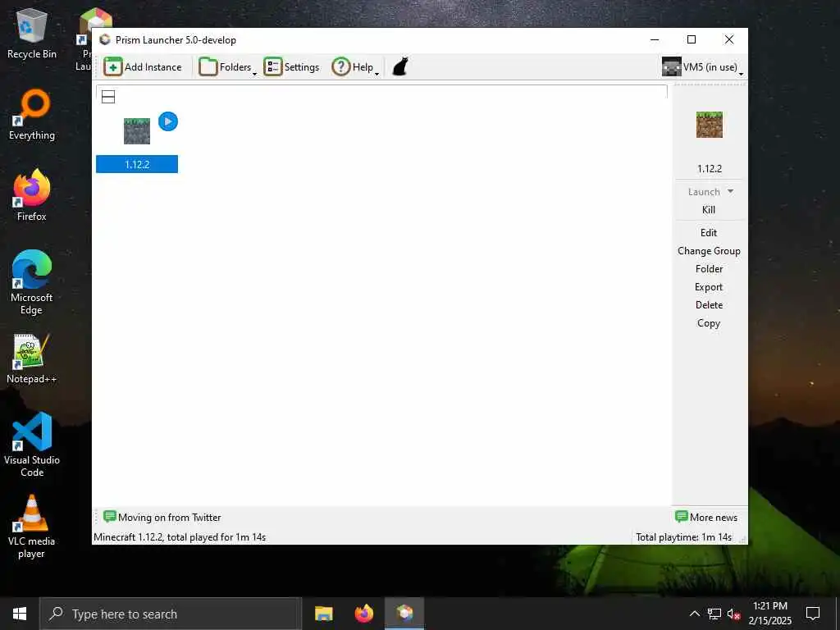Open the Moving on from Twitter news
This screenshot has width=840, height=630.
click(x=162, y=518)
